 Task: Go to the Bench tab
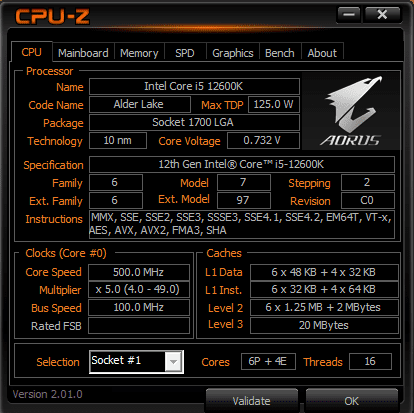(x=280, y=53)
